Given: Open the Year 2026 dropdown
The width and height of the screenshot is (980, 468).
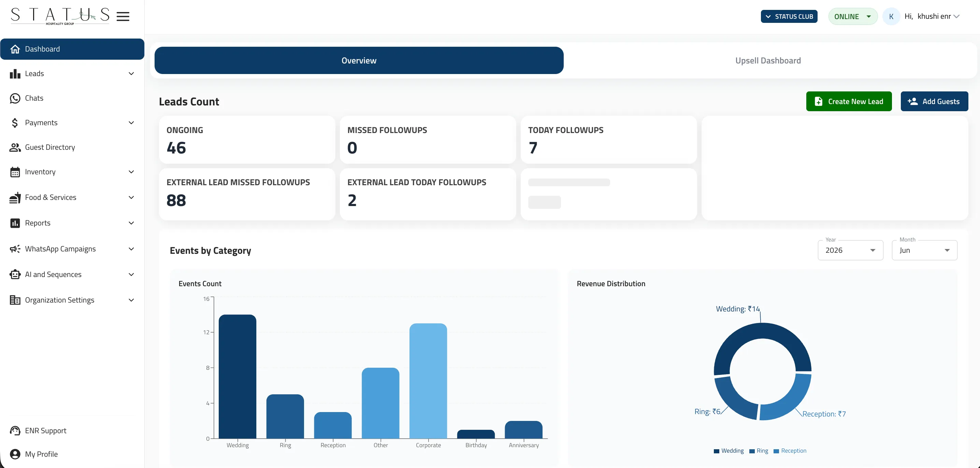Looking at the screenshot, I should 850,250.
